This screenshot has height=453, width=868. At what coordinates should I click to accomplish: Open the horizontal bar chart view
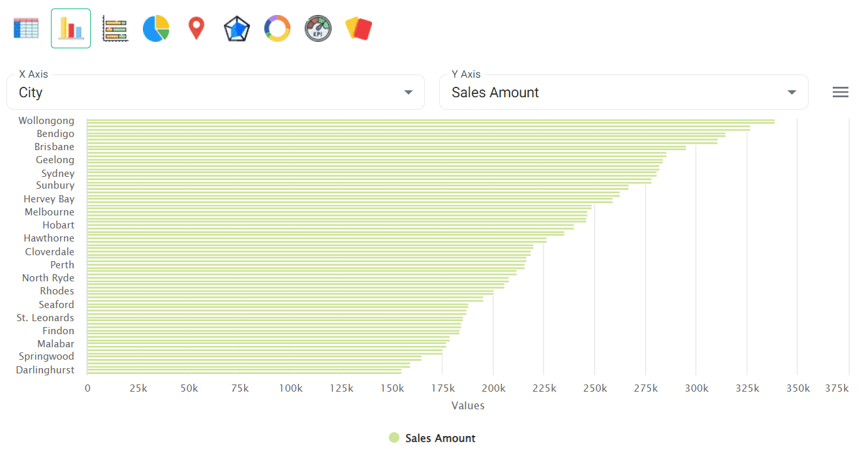click(x=115, y=28)
